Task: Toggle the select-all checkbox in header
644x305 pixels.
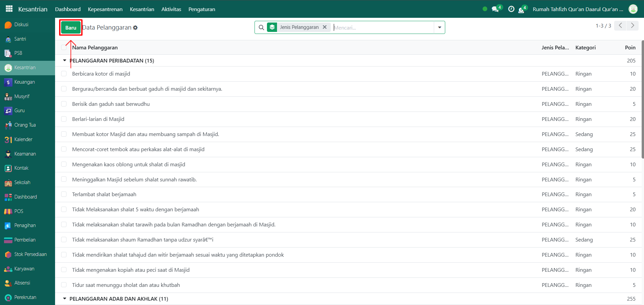Action: point(64,47)
